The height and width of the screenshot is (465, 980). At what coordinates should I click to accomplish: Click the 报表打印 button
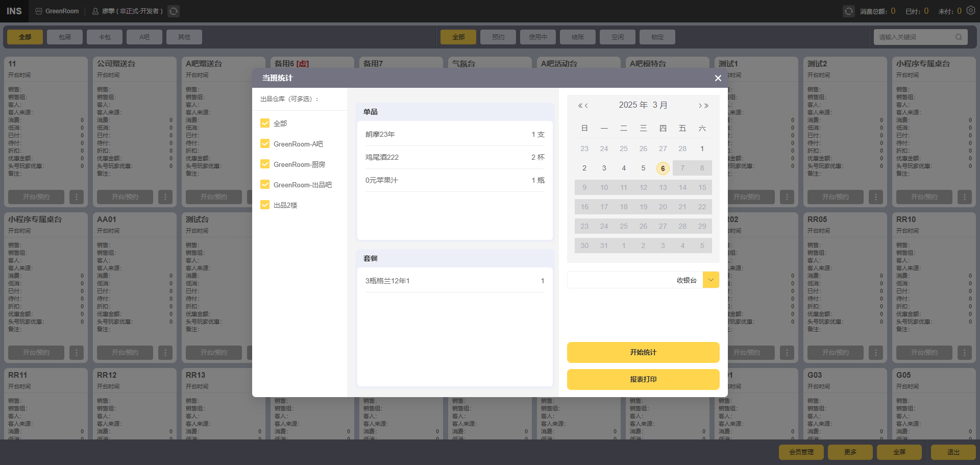pyautogui.click(x=643, y=379)
